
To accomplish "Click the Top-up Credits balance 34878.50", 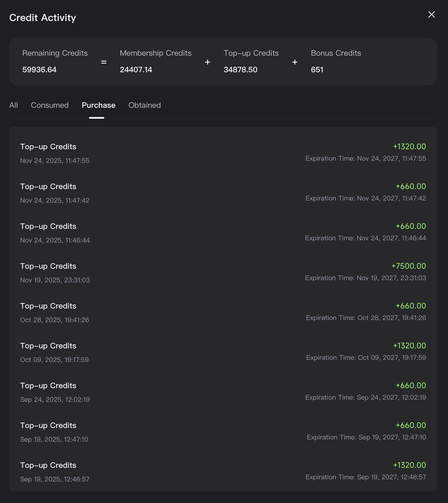I will click(241, 70).
